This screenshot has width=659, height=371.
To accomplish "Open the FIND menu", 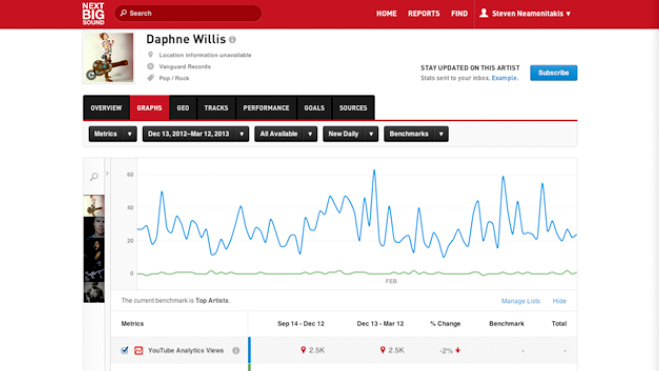I will (x=459, y=13).
